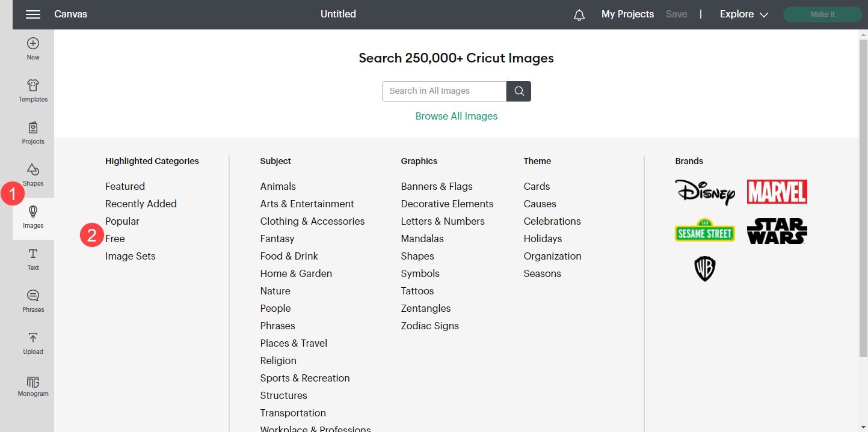Click the search magnifier button

(x=519, y=91)
